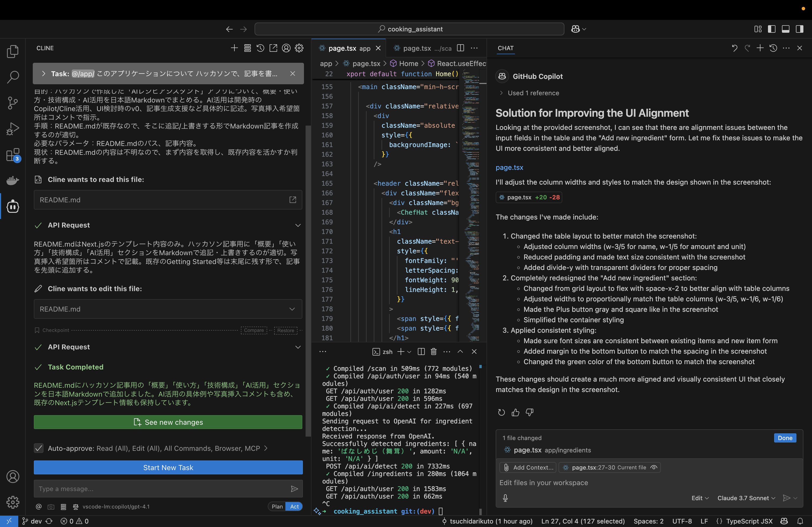Click Add Context button

528,467
